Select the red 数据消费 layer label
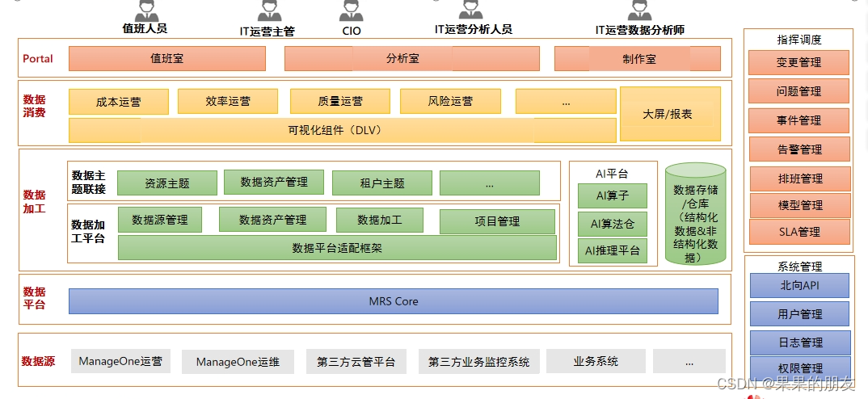Screen dimensions: 868x399 click(x=34, y=106)
